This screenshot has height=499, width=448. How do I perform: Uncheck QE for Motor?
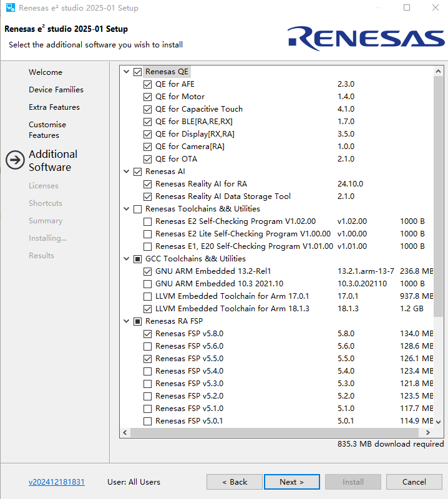click(147, 97)
